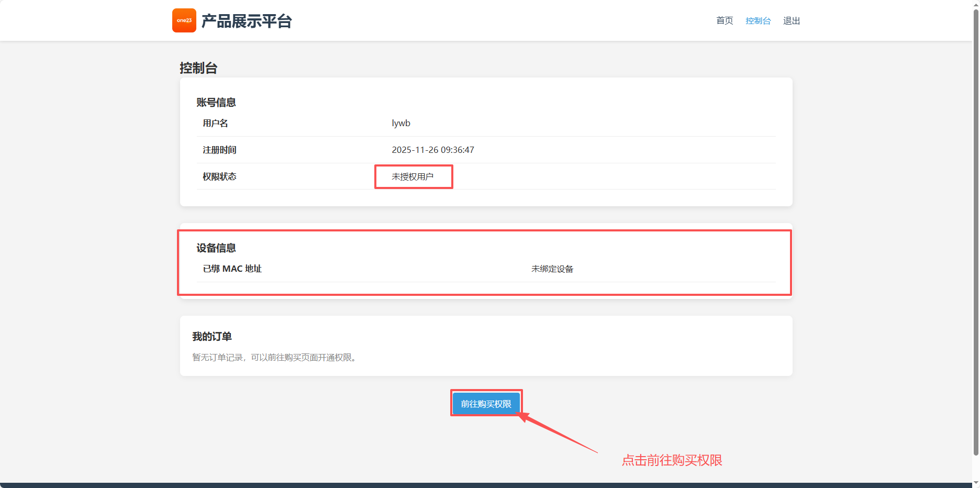This screenshot has height=488, width=980.
Task: Click the 暂无订单记录 notice text
Action: tap(275, 358)
